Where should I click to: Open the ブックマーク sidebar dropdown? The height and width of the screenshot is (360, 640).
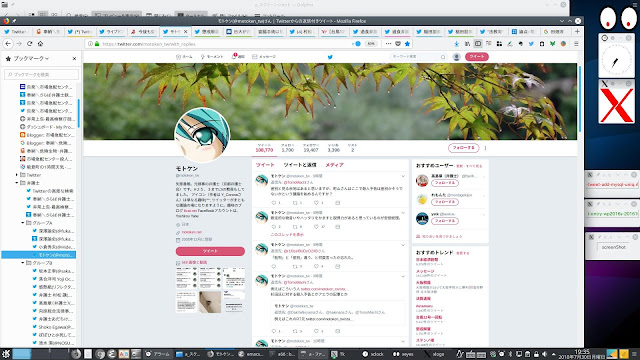coord(31,59)
